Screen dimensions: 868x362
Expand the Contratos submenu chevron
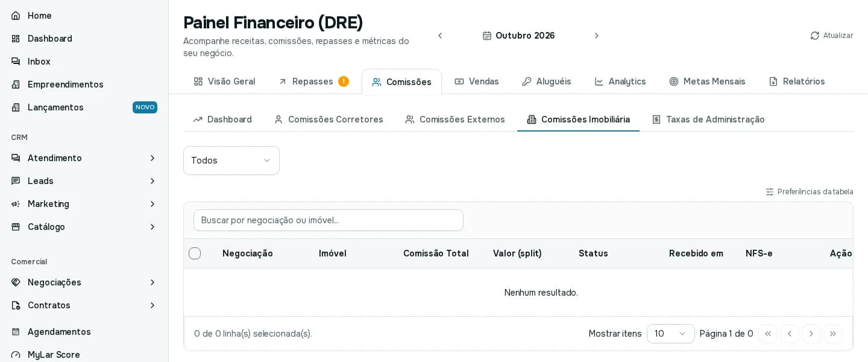tap(153, 305)
